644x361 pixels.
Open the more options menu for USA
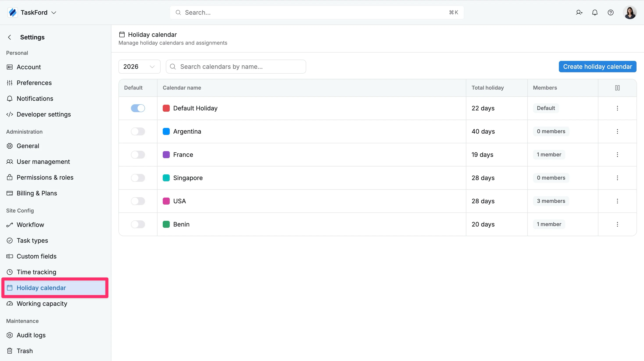coord(617,201)
